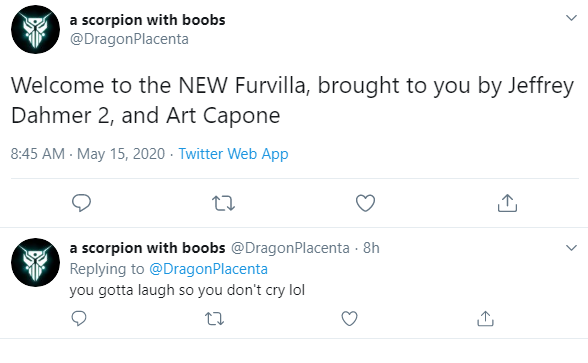Expand the reply tweet's chevron menu
The height and width of the screenshot is (363, 588).
point(571,248)
